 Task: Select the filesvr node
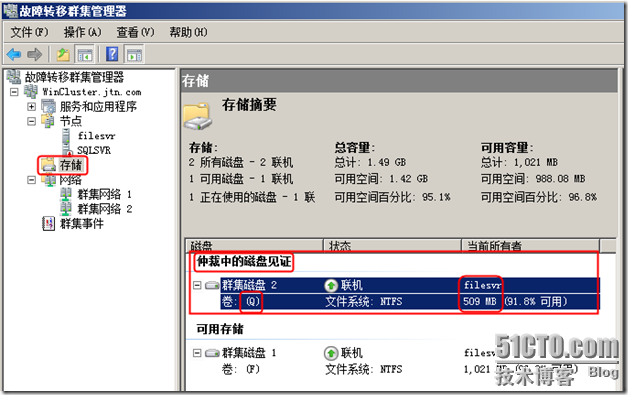pos(96,136)
